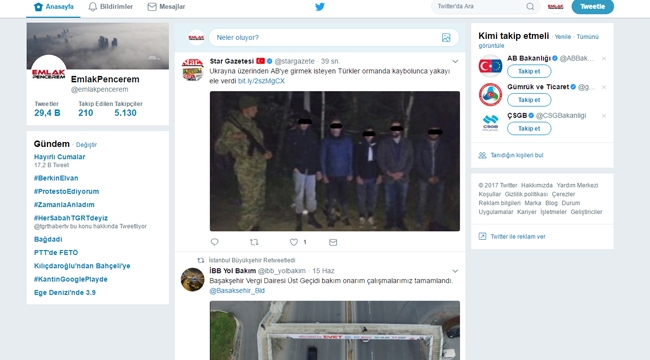Add photo via compose image icon

(446, 38)
